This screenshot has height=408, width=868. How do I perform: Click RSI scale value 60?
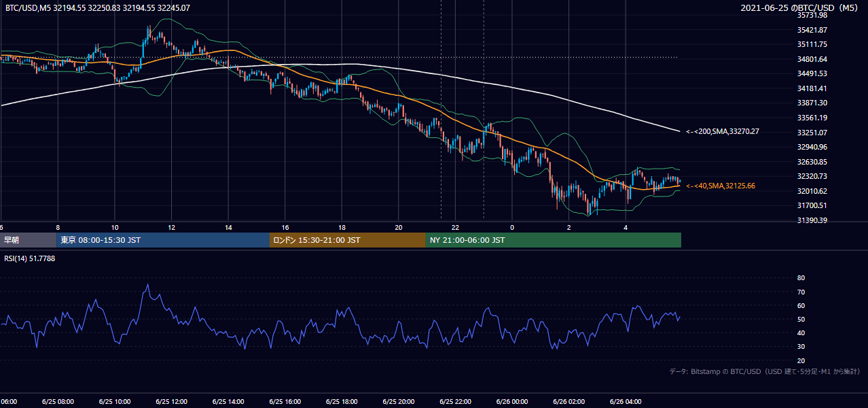pyautogui.click(x=801, y=305)
